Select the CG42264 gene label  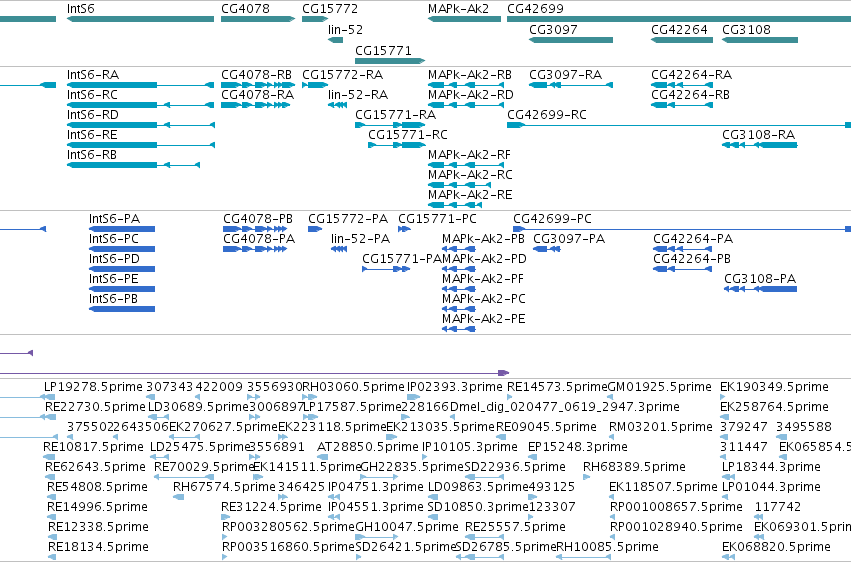point(679,30)
